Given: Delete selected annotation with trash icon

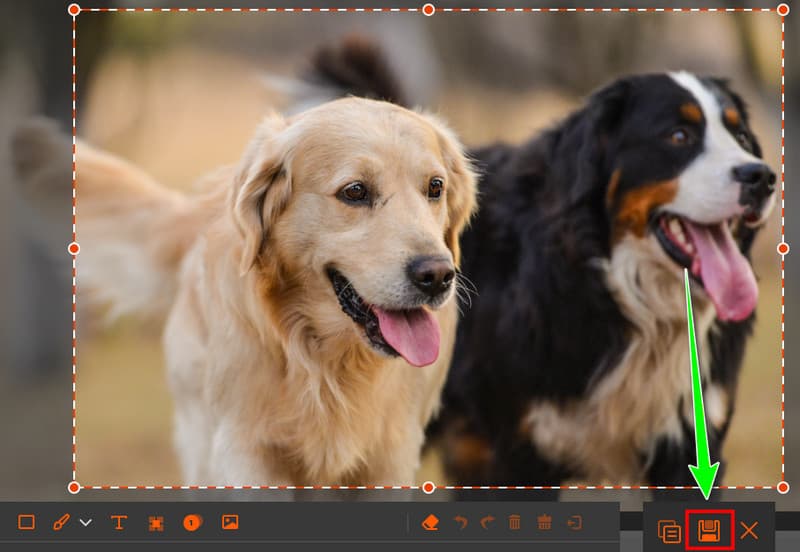Looking at the screenshot, I should pyautogui.click(x=515, y=522).
